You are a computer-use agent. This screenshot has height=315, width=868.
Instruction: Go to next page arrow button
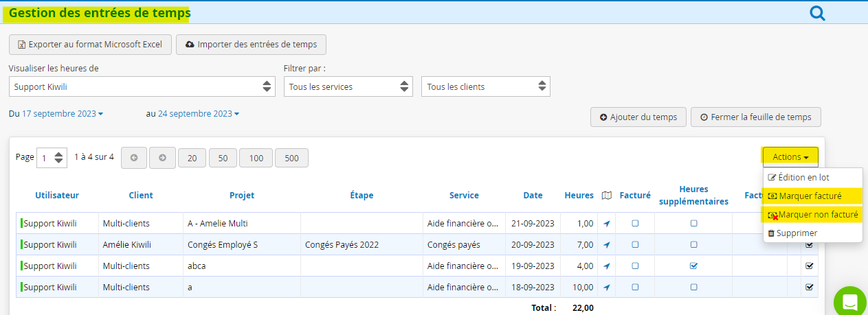click(162, 158)
